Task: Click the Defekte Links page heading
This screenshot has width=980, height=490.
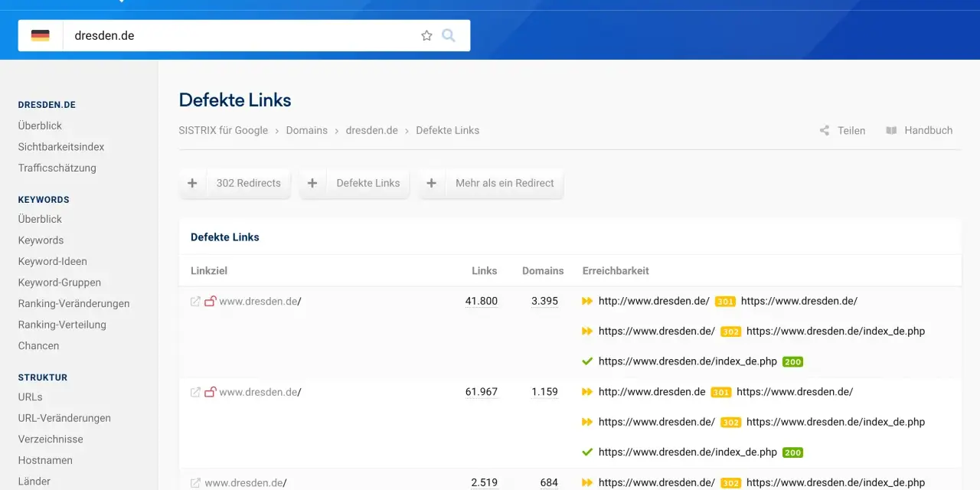Action: [x=235, y=100]
